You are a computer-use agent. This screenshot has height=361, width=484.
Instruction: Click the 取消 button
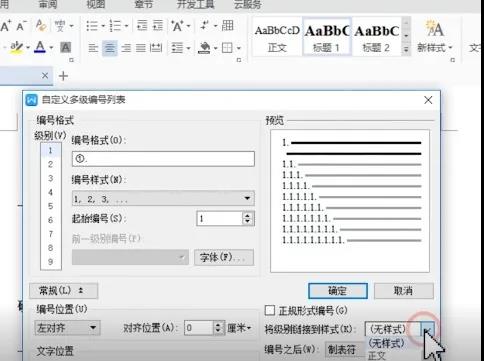(404, 291)
